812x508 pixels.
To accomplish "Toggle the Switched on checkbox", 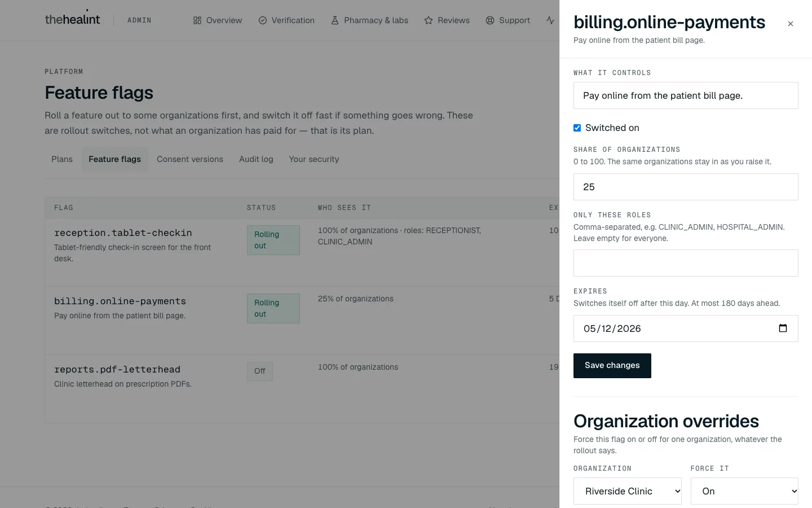I will click(x=577, y=128).
